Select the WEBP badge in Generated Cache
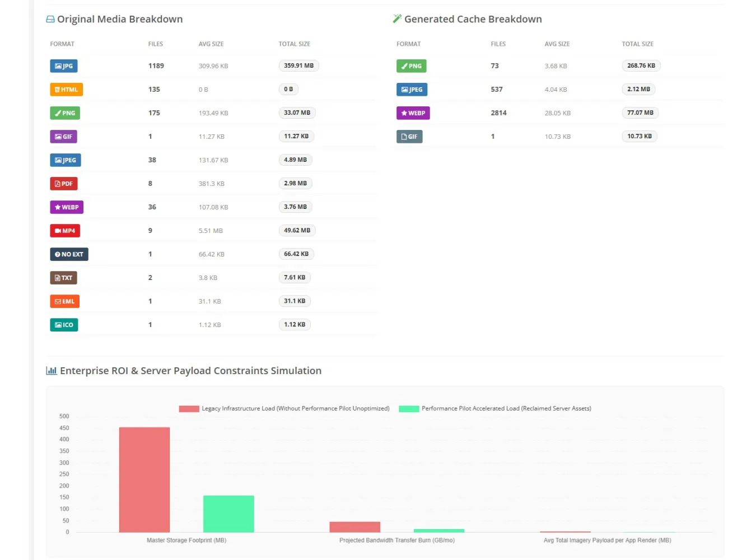The width and height of the screenshot is (756, 560). (413, 113)
